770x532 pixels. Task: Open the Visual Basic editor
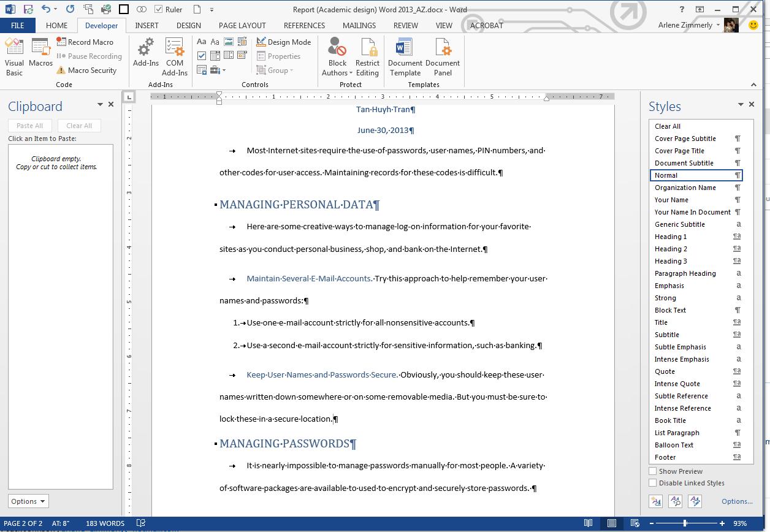pyautogui.click(x=13, y=55)
